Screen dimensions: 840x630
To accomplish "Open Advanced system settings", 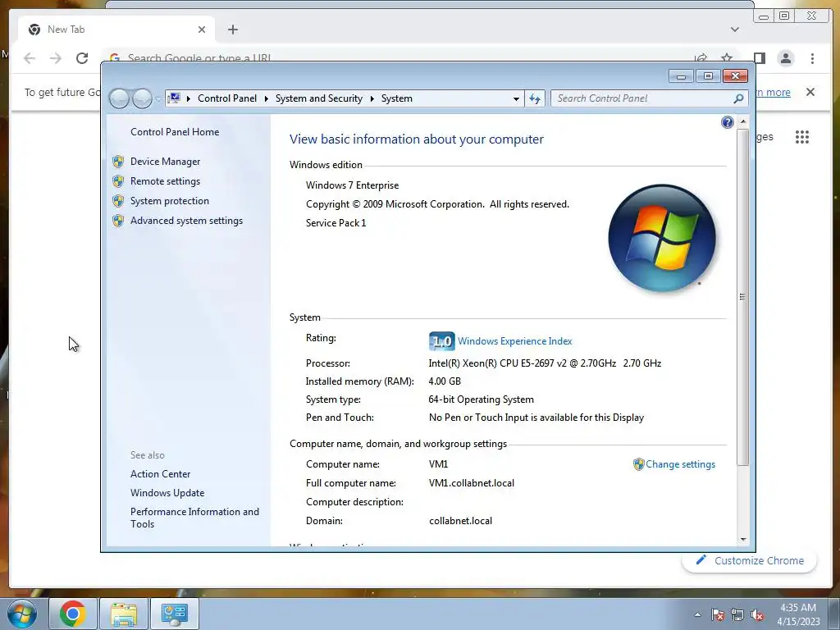I will [x=186, y=221].
